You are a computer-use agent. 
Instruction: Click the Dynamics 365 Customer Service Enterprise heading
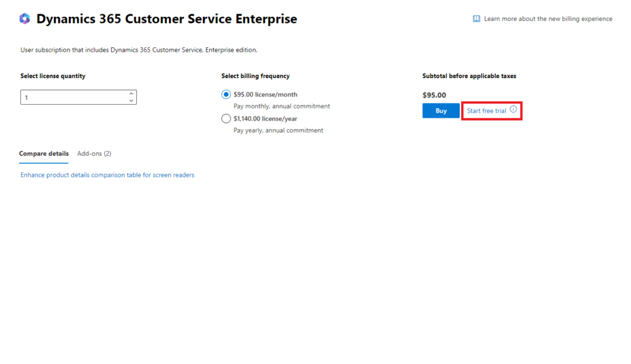pyautogui.click(x=166, y=19)
